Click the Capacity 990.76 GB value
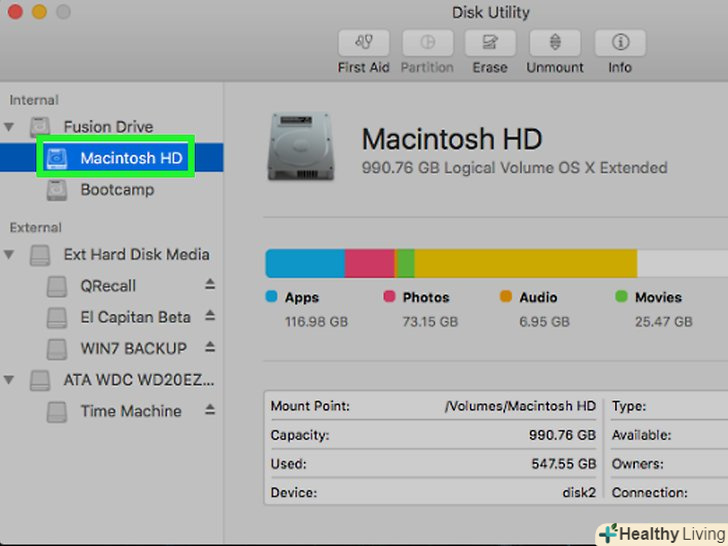Viewport: 728px width, 546px height. pyautogui.click(x=562, y=435)
